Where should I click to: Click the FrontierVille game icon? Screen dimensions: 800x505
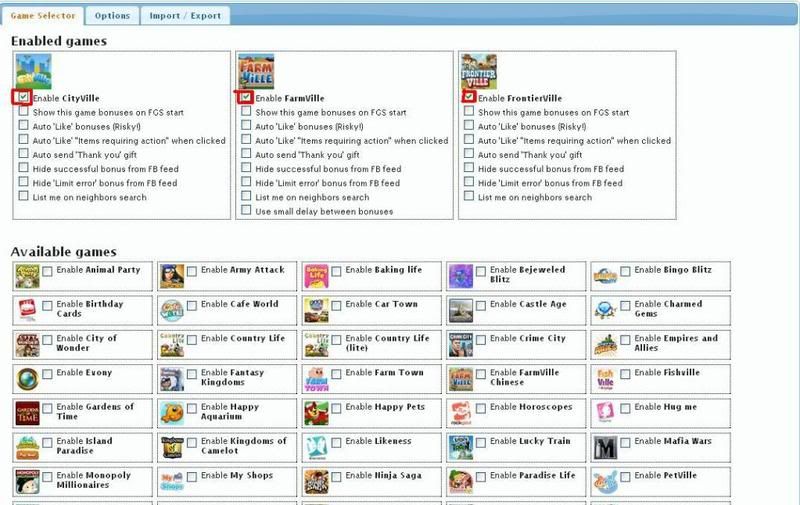pos(479,71)
